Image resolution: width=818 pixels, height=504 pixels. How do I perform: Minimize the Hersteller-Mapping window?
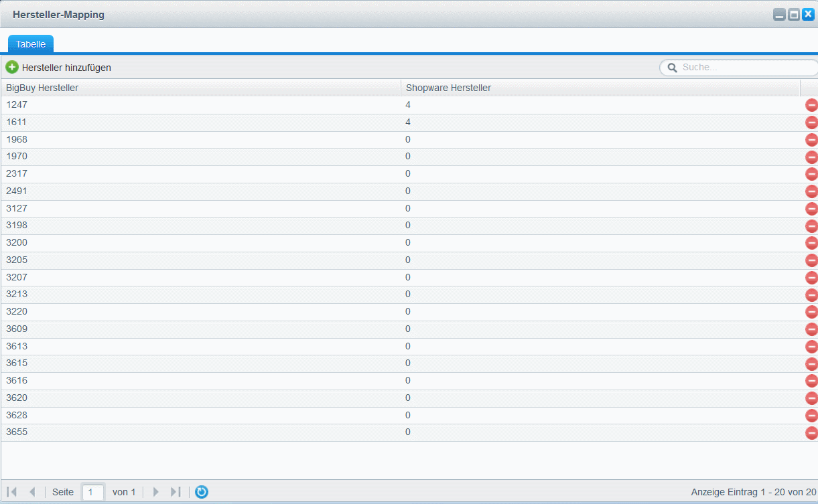[779, 14]
